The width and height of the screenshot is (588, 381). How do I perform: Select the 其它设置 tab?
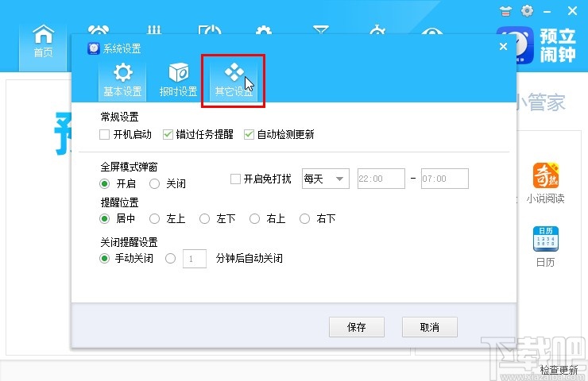[x=234, y=82]
